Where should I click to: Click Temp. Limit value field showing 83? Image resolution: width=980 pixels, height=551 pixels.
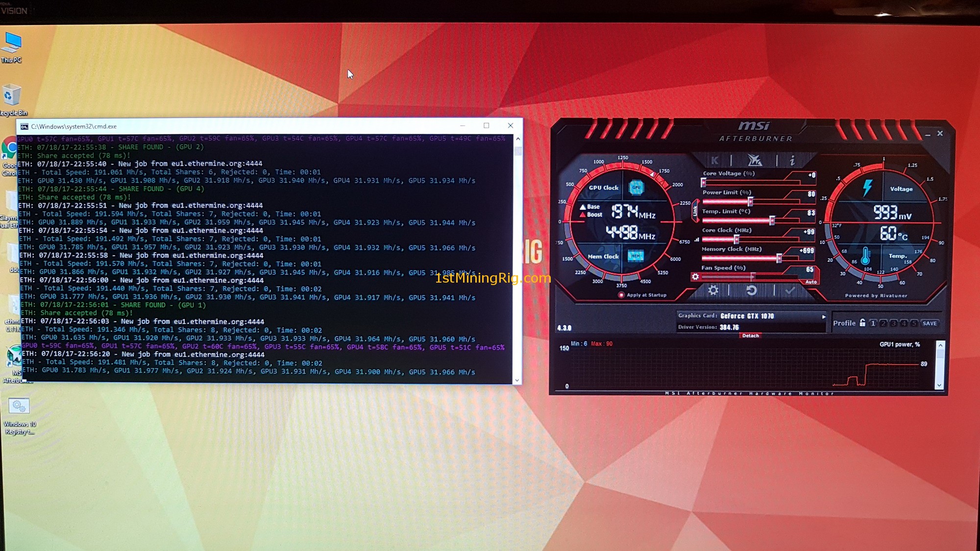tap(811, 213)
